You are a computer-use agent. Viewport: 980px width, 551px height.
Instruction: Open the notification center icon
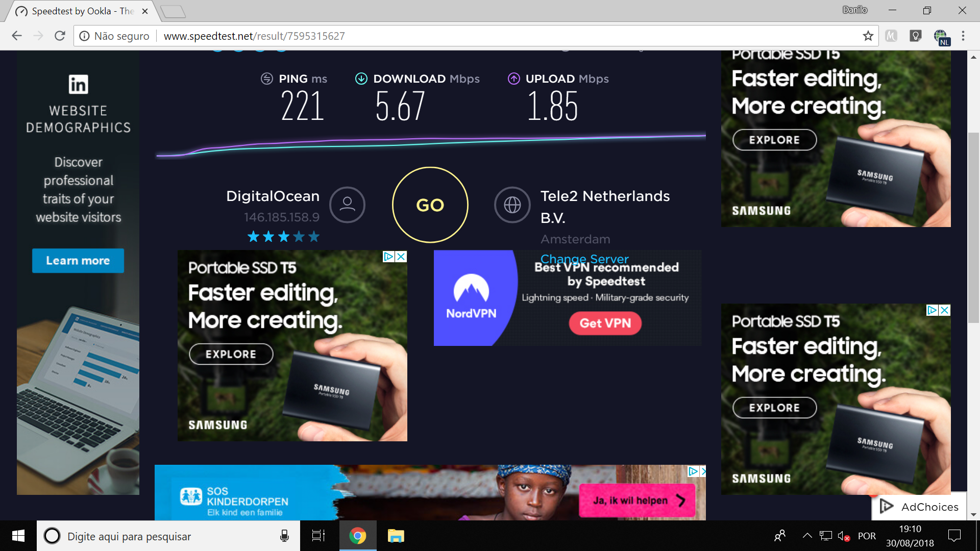pyautogui.click(x=954, y=536)
